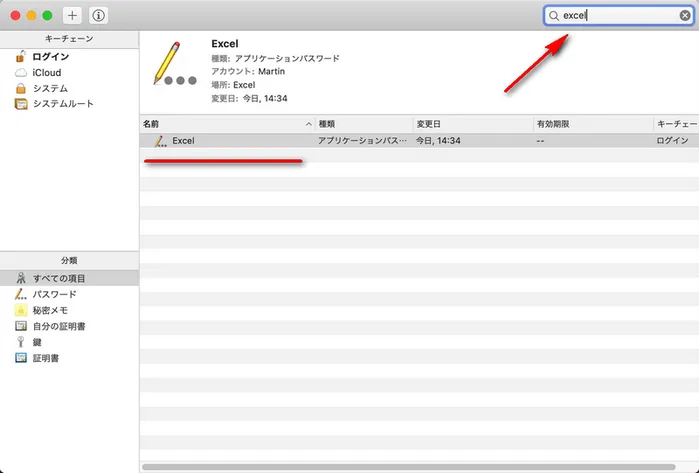The width and height of the screenshot is (699, 473).
Task: Click the all-items icon beside すべての項目
Action: (x=21, y=278)
